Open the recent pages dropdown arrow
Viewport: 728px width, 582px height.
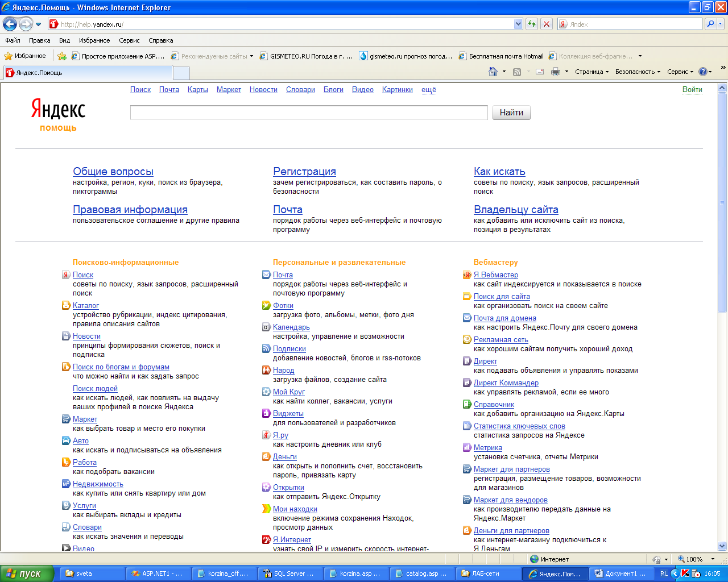pos(38,24)
